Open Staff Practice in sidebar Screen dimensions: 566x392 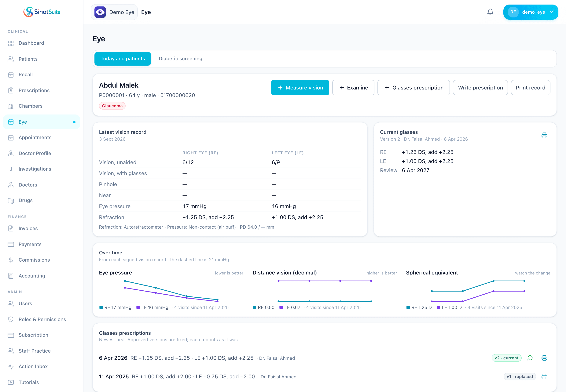[42, 351]
